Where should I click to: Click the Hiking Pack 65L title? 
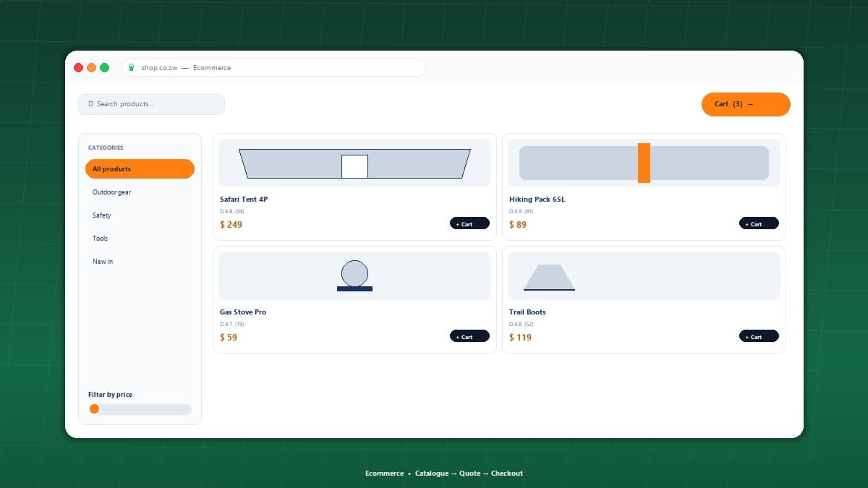point(537,200)
